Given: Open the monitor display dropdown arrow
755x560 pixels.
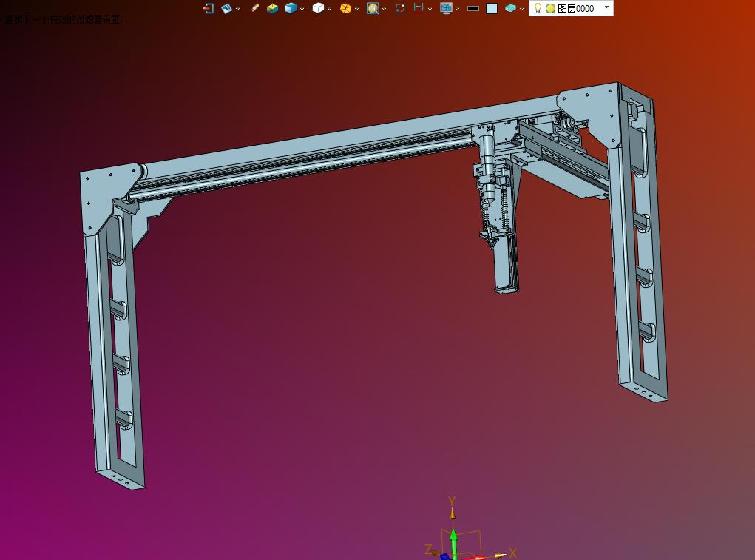Looking at the screenshot, I should [x=457, y=9].
